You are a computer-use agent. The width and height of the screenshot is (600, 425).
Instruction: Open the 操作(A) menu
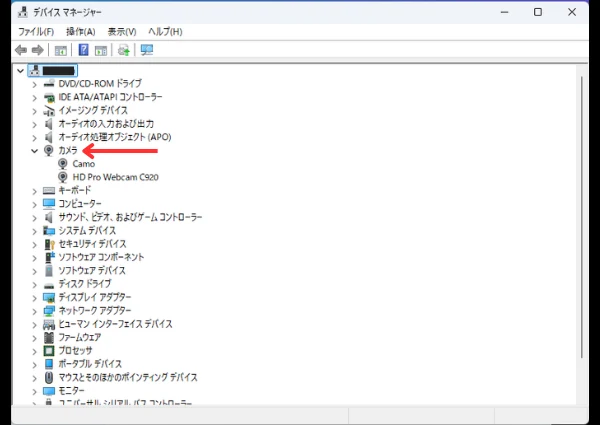tap(80, 31)
